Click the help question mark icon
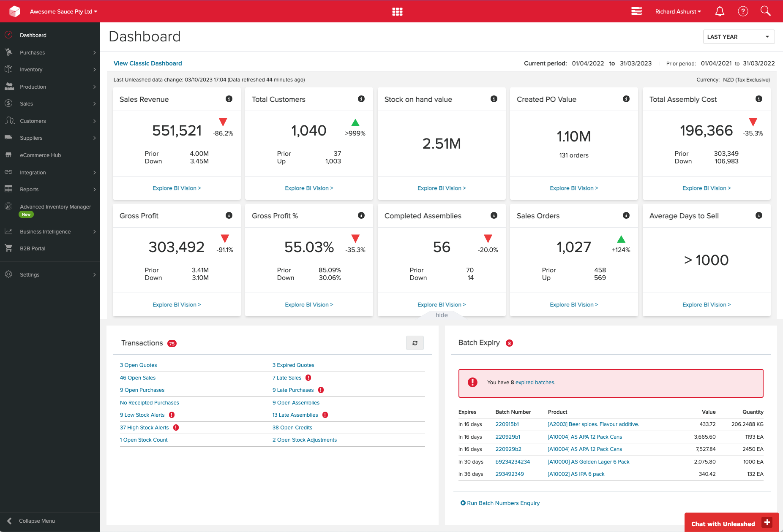The height and width of the screenshot is (532, 783). tap(743, 11)
